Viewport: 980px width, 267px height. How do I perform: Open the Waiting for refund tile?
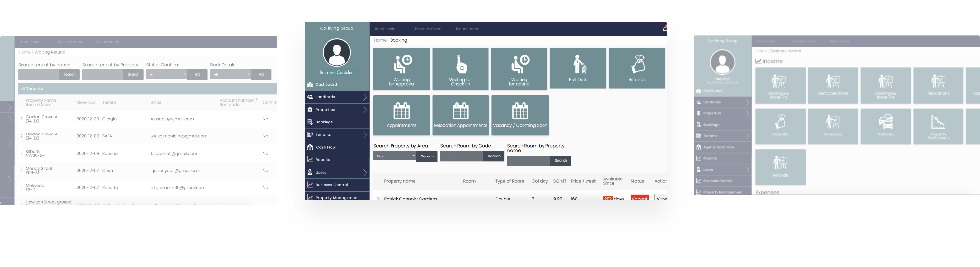519,68
